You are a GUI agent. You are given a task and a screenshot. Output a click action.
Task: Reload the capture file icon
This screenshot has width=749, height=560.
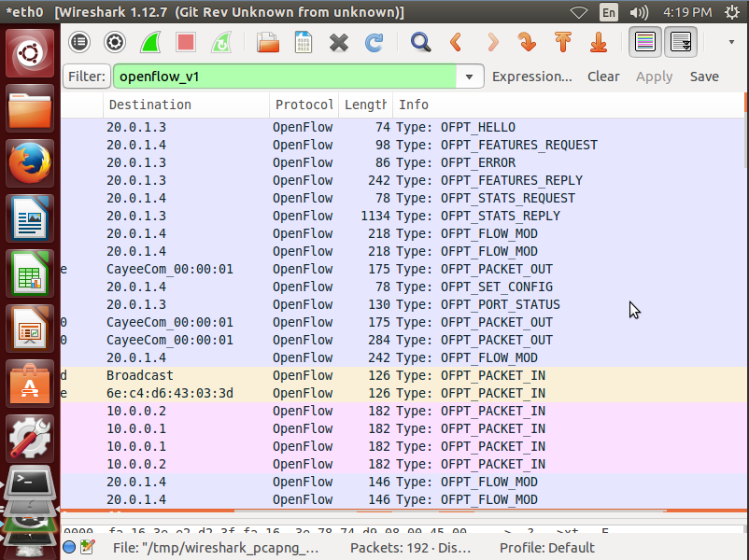pos(374,43)
